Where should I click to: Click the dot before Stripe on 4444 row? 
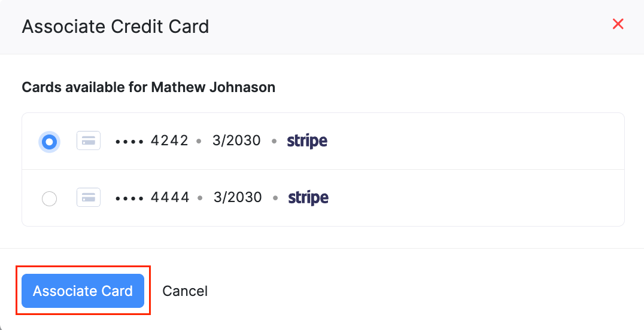[x=275, y=198]
